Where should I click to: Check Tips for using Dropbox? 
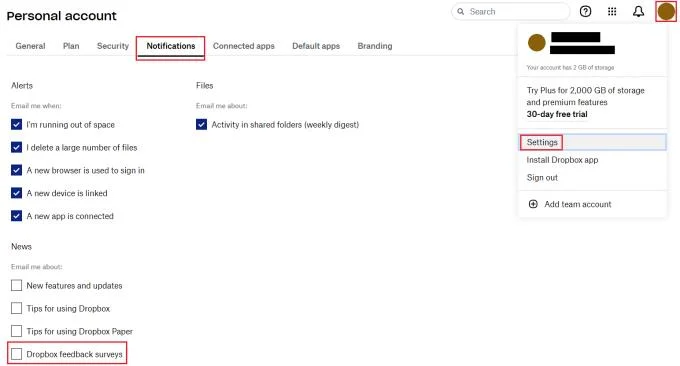16,308
